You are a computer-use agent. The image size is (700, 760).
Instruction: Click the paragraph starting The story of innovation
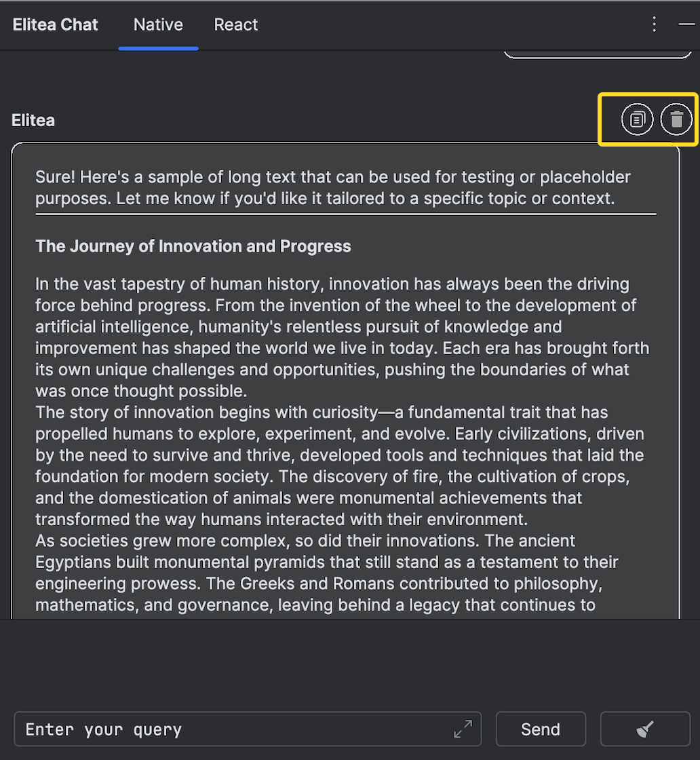(340, 465)
